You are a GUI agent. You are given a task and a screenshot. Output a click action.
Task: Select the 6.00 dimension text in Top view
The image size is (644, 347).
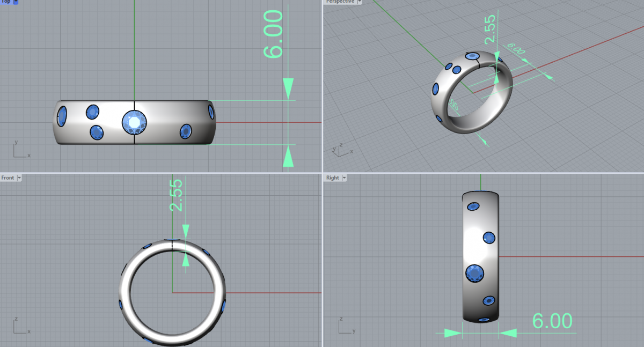pos(274,34)
